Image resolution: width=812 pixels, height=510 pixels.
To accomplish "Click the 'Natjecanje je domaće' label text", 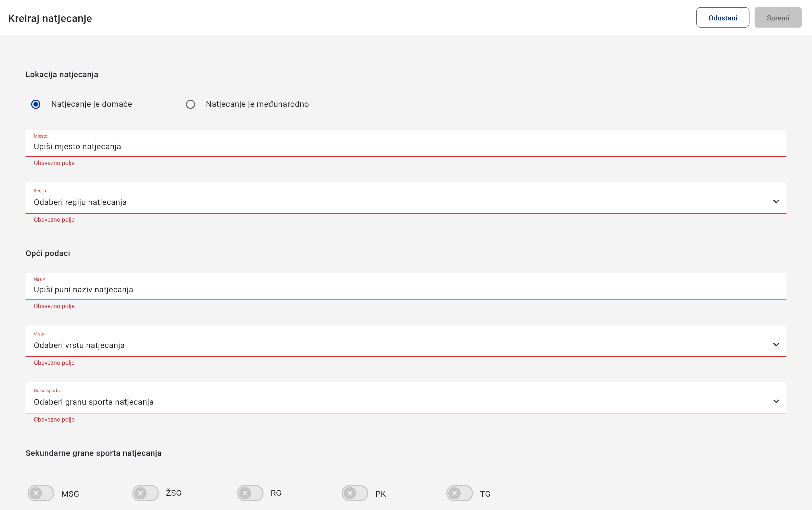I will point(91,104).
